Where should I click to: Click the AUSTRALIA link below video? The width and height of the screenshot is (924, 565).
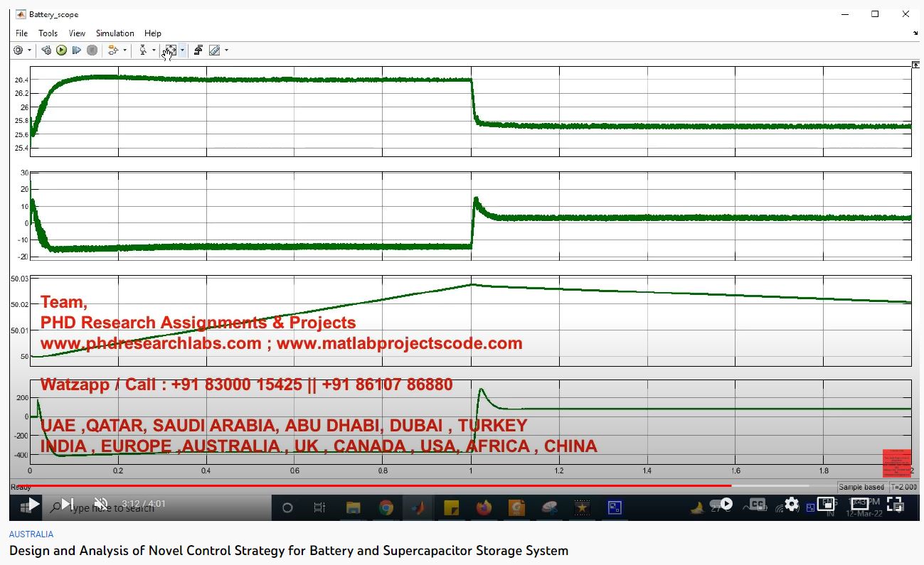[31, 534]
